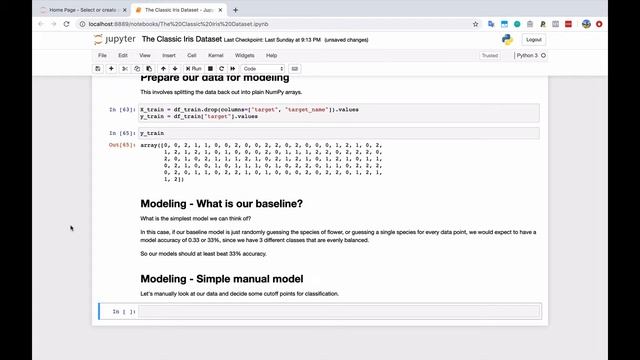Click the array output of cell 65
Image resolution: width=640 pixels, height=360 pixels.
coord(261,162)
